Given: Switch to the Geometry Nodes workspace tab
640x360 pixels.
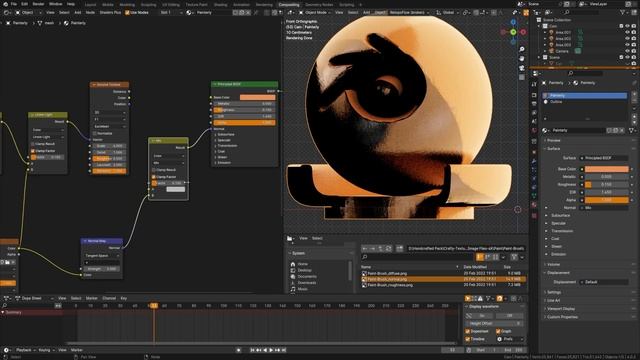Looking at the screenshot, I should click(319, 4).
